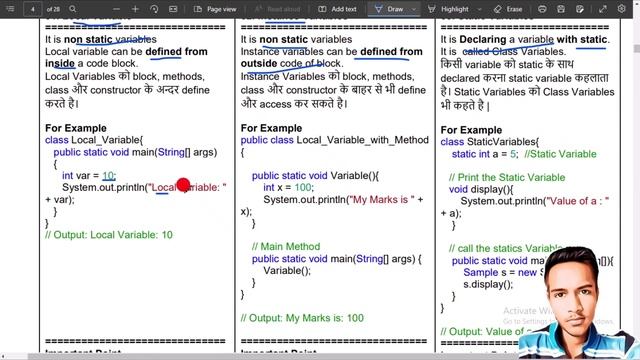Click "It is Declaring a variable with static."
Image resolution: width=640 pixels, height=360 pixels.
point(525,40)
